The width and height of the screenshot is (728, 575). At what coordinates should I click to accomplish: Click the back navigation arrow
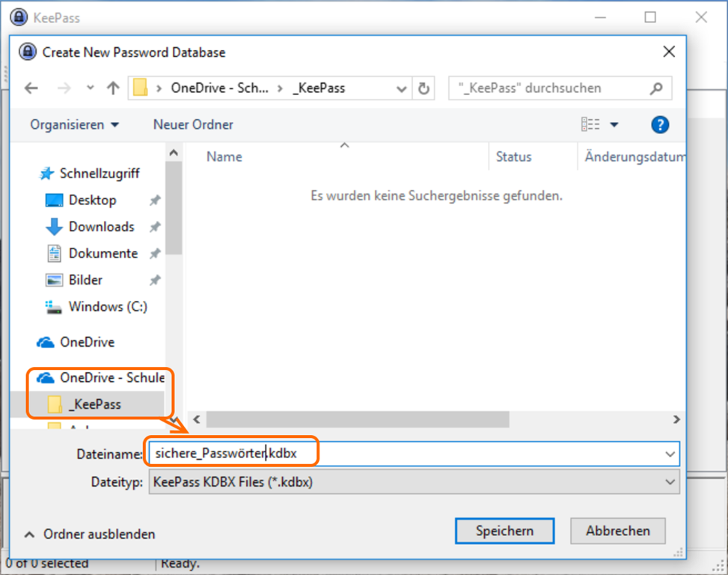(31, 88)
